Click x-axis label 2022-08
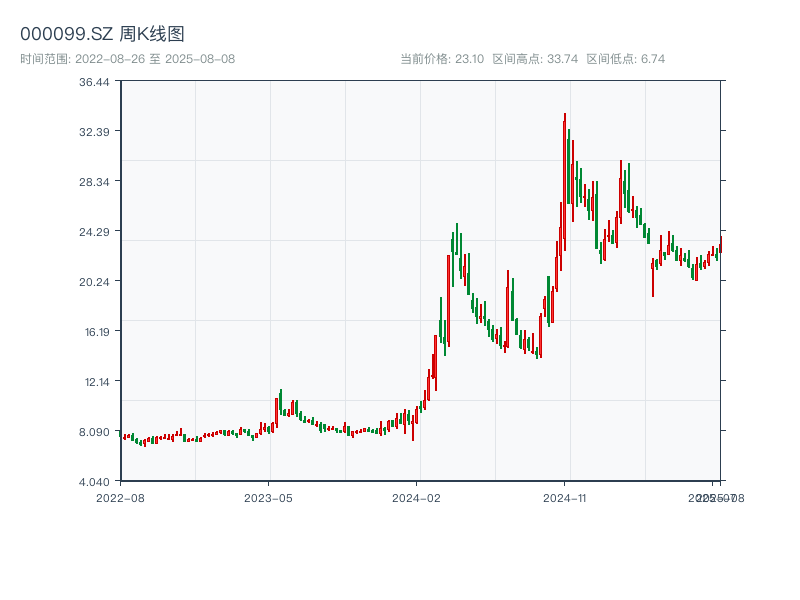 click(x=120, y=498)
